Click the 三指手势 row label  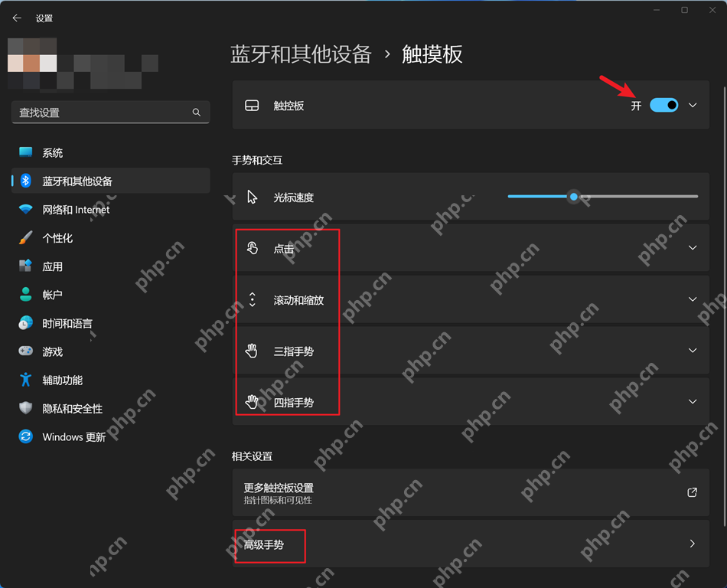294,351
